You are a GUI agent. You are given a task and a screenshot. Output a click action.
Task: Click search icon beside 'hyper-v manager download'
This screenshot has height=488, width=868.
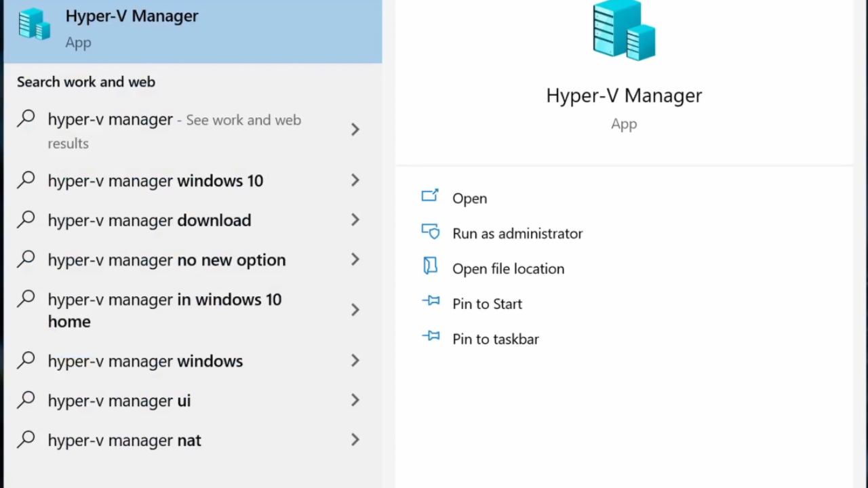click(26, 219)
